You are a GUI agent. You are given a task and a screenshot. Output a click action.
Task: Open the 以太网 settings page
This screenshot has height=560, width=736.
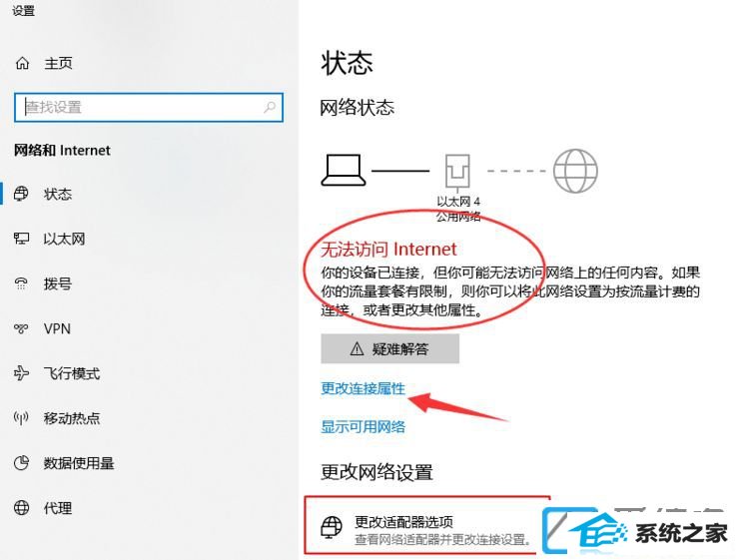(x=64, y=239)
